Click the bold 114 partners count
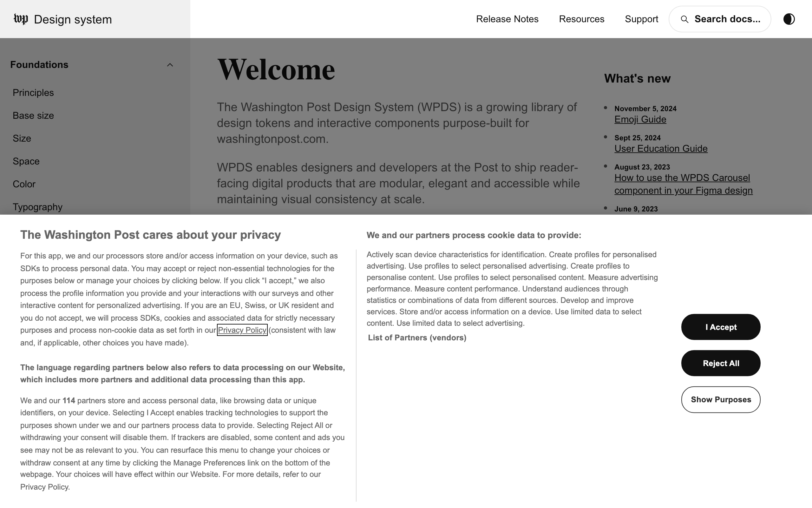Viewport: 812px width, 508px height. (x=69, y=400)
